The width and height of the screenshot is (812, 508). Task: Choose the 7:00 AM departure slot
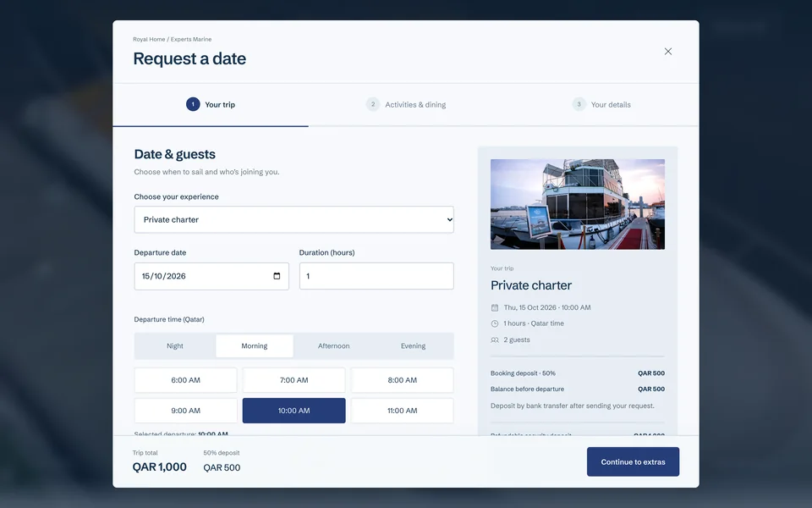[294, 380]
